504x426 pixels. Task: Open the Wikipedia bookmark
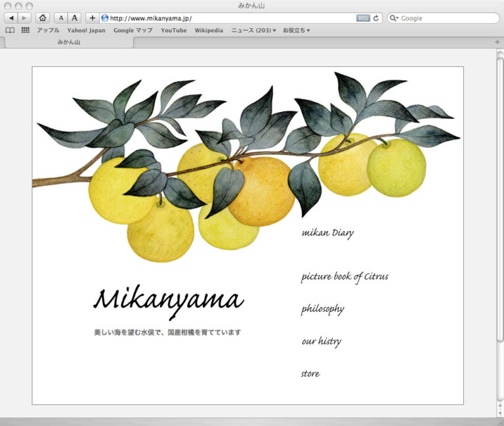tap(209, 30)
